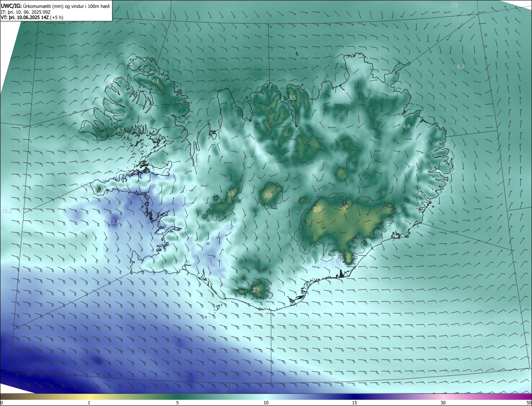
Task: Click the 30 tick on the color legend
Action: point(443,403)
